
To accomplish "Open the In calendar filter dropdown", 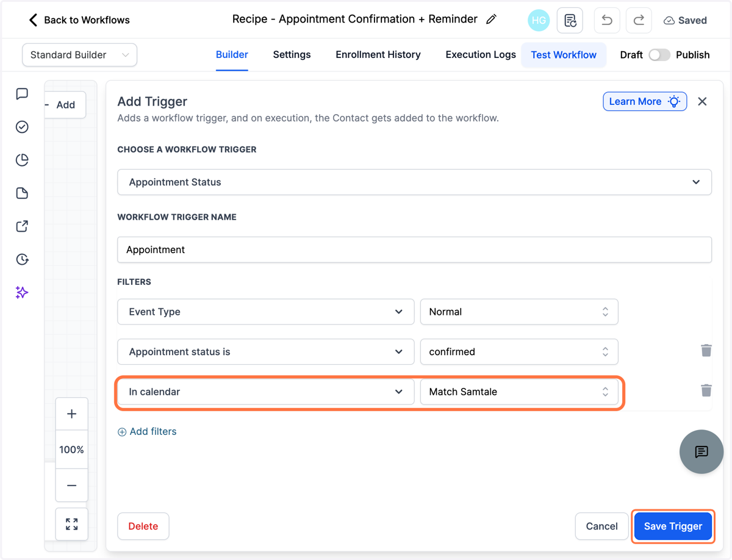I will click(x=266, y=392).
